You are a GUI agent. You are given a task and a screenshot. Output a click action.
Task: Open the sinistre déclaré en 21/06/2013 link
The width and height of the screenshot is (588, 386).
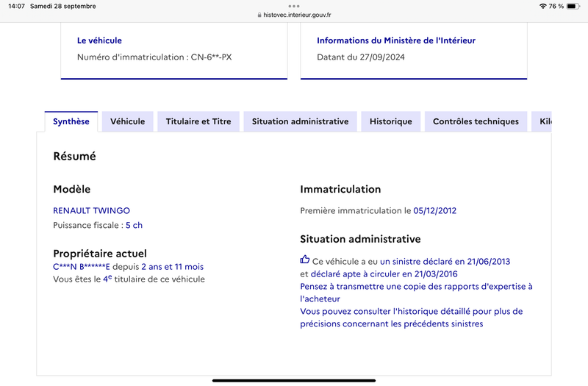tap(445, 262)
